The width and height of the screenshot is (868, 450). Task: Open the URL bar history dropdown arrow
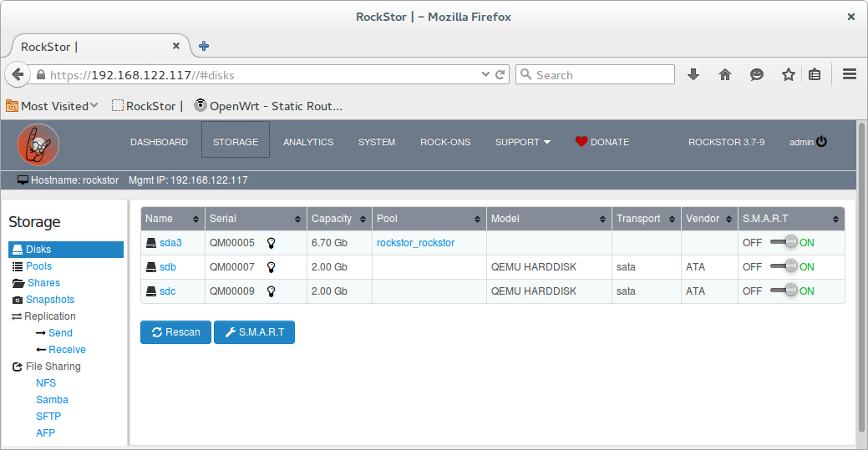485,74
